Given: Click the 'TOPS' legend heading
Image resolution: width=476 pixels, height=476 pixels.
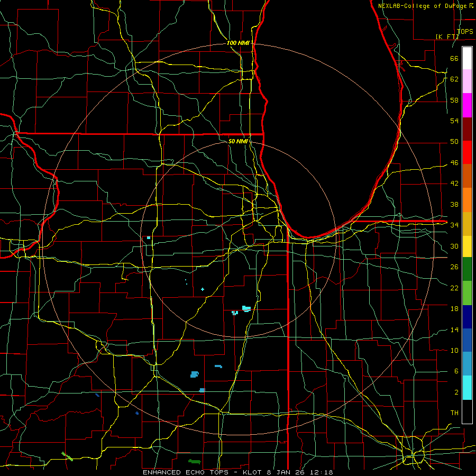Looking at the screenshot, I should point(465,32).
